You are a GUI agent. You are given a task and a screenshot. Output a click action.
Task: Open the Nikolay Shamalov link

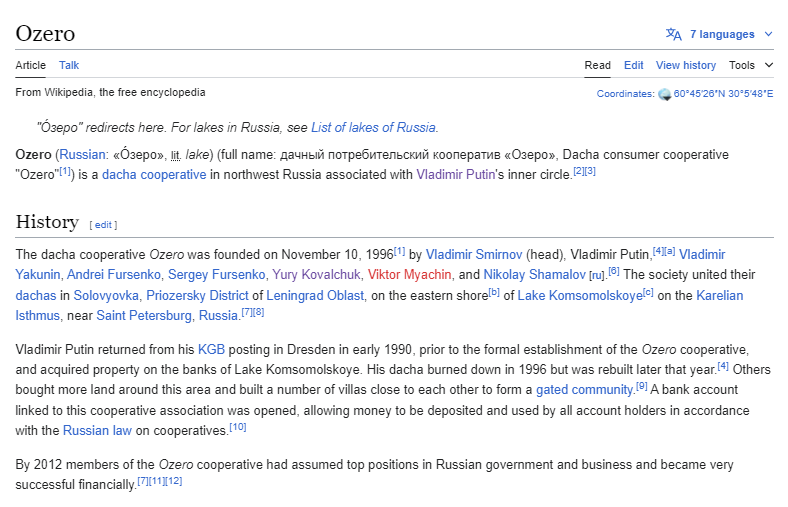[x=535, y=275]
